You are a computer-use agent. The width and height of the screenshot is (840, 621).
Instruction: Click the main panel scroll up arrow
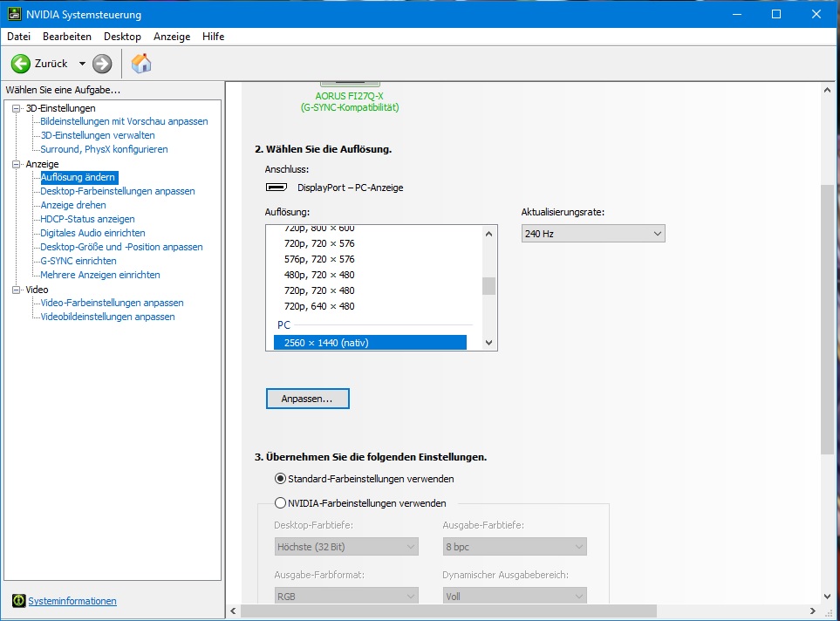[827, 90]
